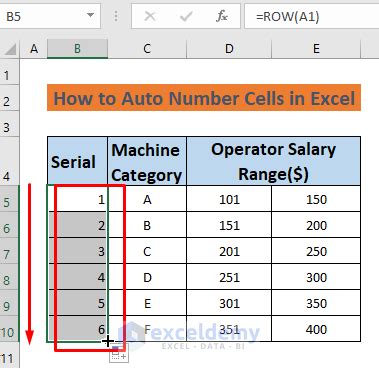Select row 5 header

[9, 198]
